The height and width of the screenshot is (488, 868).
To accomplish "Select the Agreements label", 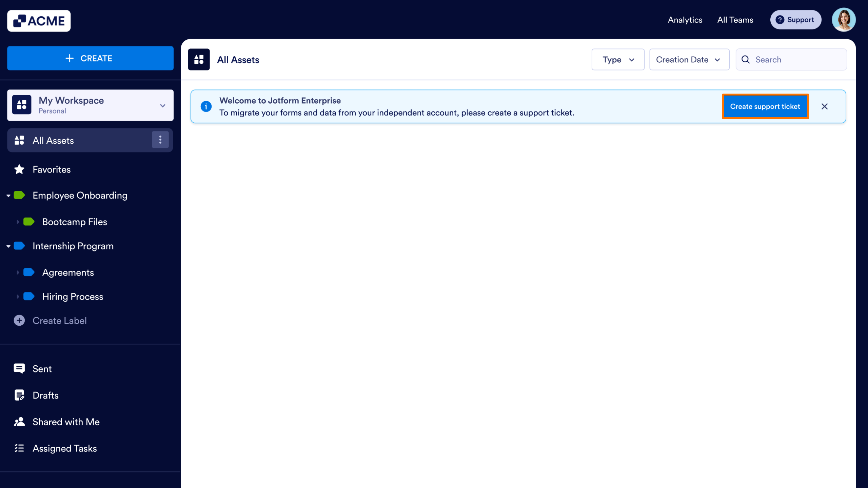I will pos(68,272).
